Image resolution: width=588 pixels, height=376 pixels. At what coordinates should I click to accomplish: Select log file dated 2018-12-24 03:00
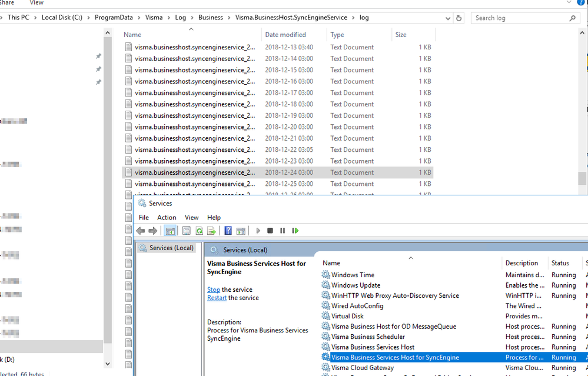[277, 172]
